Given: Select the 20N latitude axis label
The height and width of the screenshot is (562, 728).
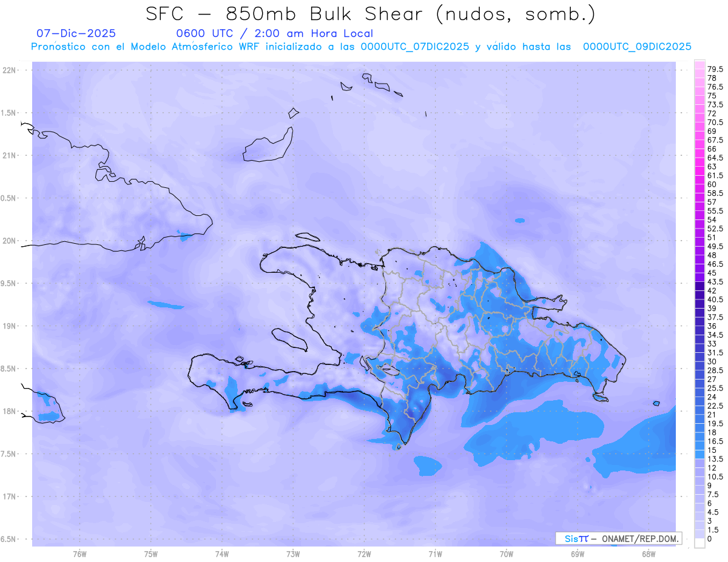Looking at the screenshot, I should [x=10, y=241].
